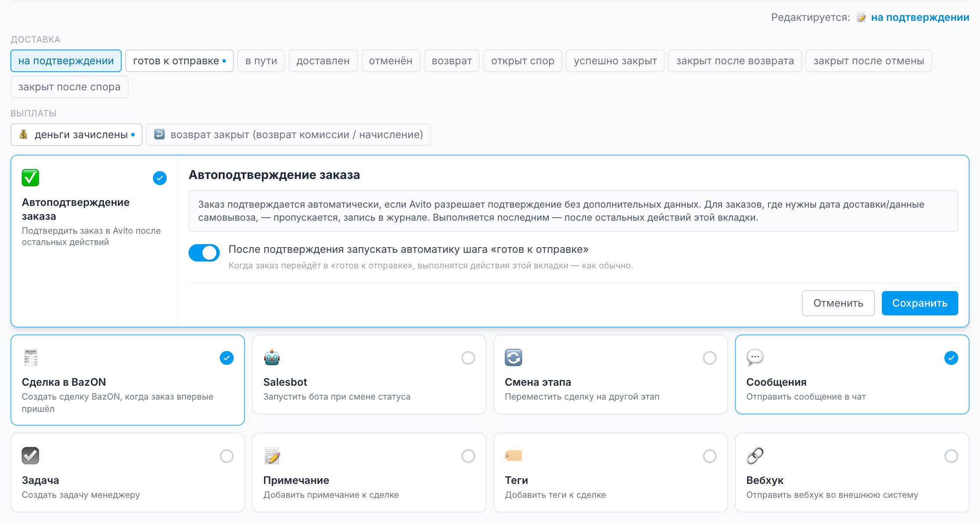
Task: Click the chain link icon on Вебхук
Action: click(x=755, y=456)
